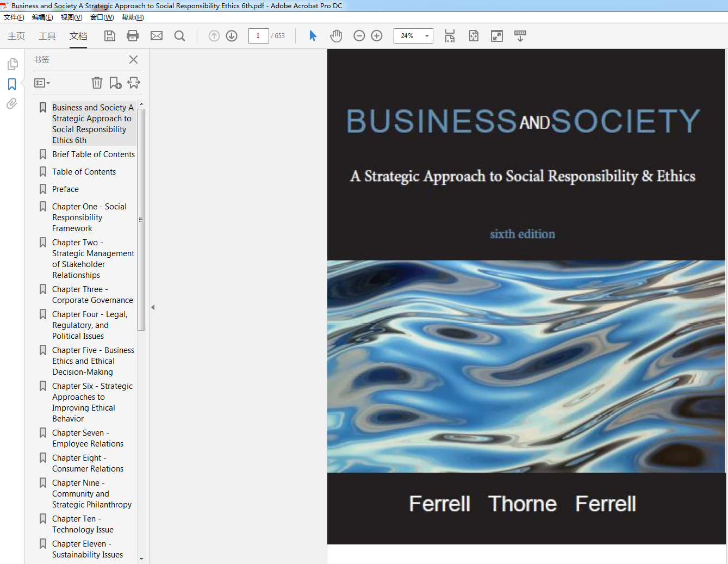
Task: Click the Send by email envelope icon
Action: coord(157,36)
